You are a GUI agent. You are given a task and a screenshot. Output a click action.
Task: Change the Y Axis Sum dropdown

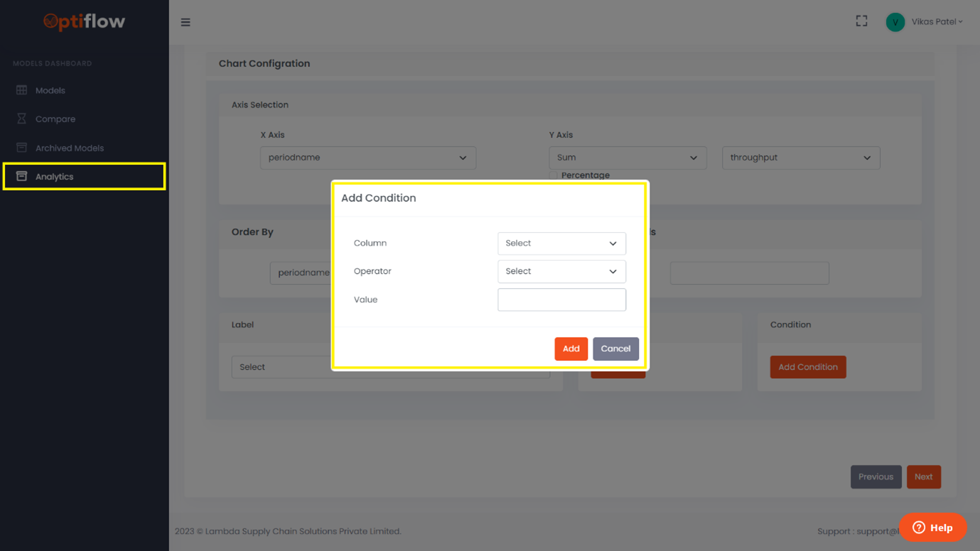[x=627, y=157]
